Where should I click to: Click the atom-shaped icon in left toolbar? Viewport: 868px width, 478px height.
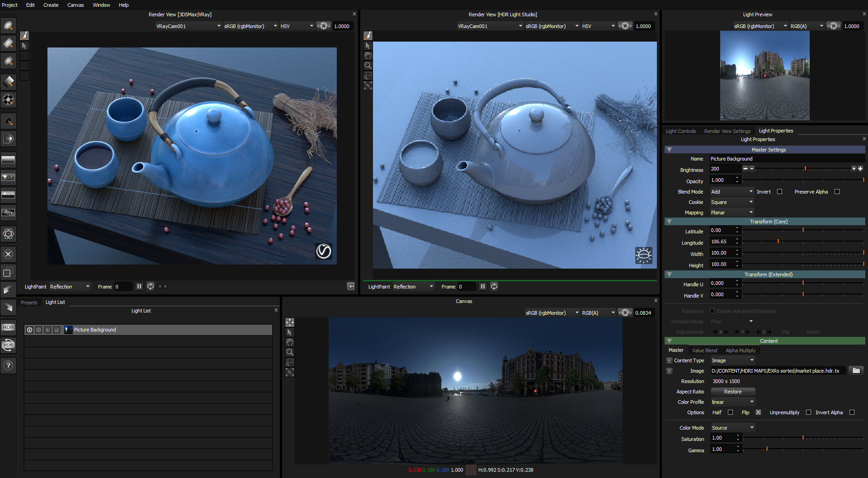(8, 234)
